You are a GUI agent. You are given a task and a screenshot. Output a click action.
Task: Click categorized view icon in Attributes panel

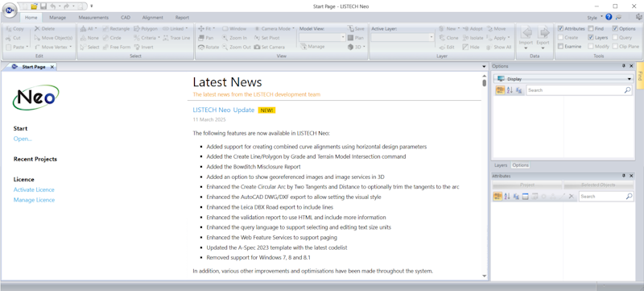[x=497, y=197]
